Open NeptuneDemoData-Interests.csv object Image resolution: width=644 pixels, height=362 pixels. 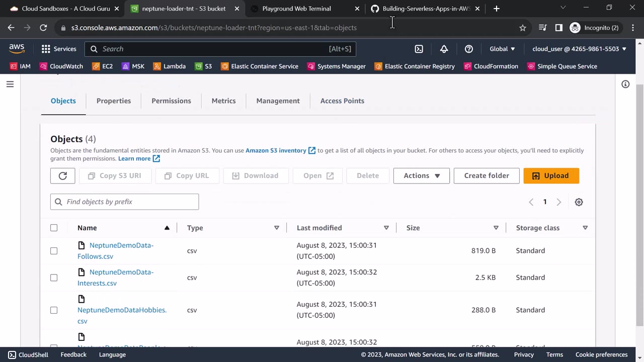point(116,278)
